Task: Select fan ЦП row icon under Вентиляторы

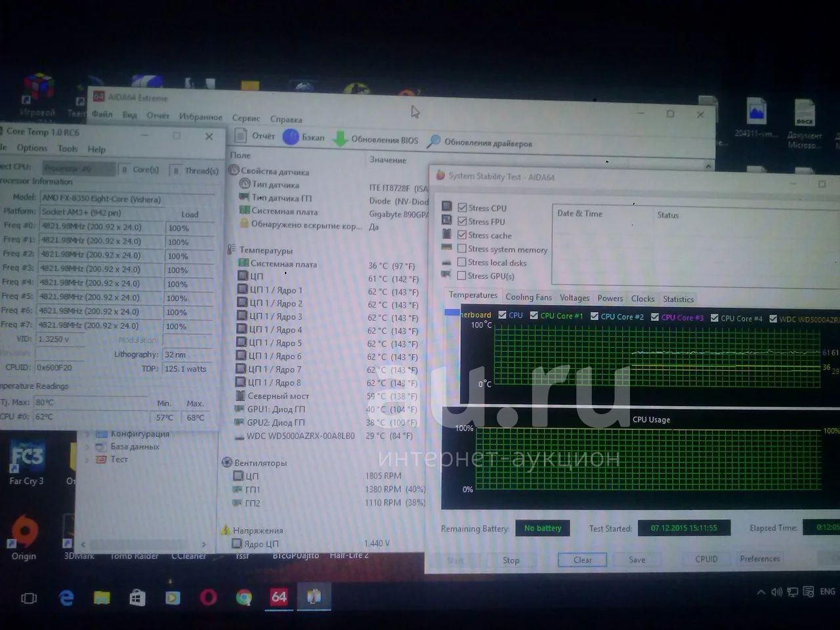Action: click(x=238, y=476)
